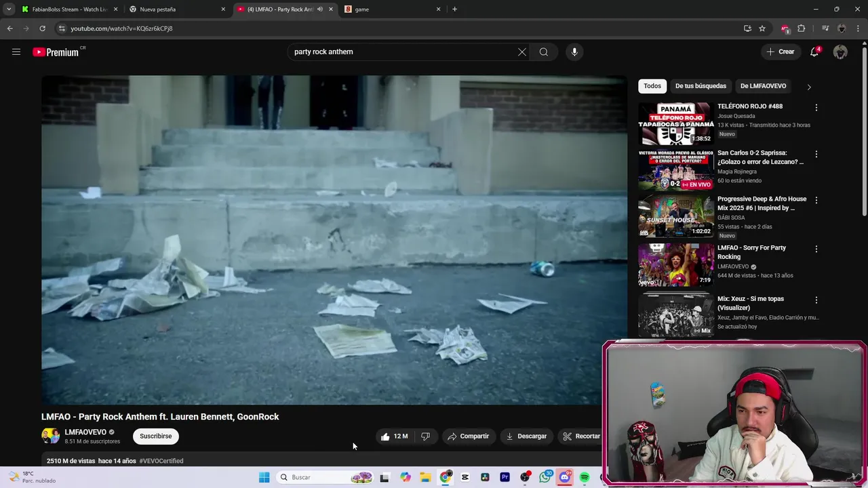Open WhatsApp from taskbar

545,478
